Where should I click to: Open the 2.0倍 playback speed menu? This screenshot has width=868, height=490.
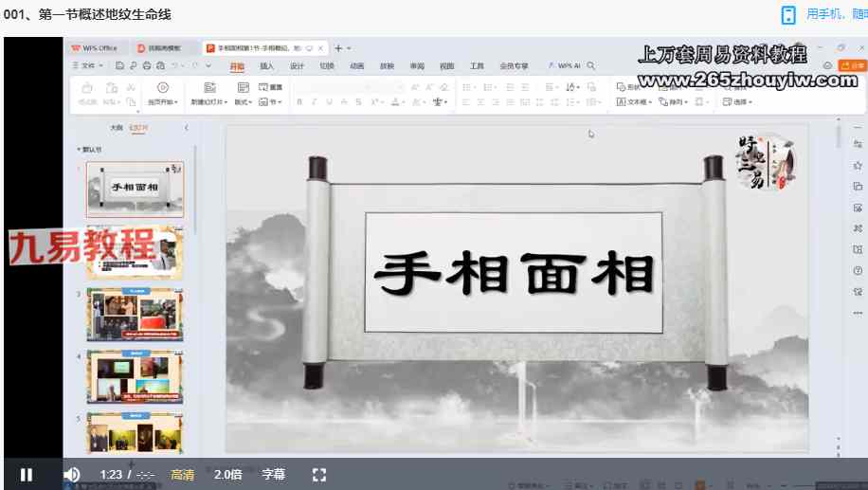(x=228, y=475)
